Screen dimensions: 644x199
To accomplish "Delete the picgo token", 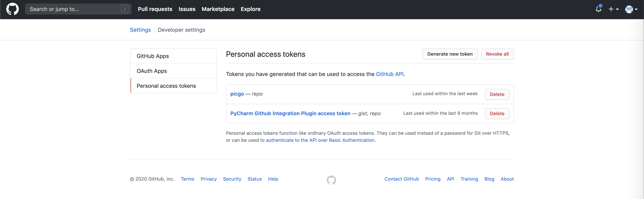I will point(497,94).
